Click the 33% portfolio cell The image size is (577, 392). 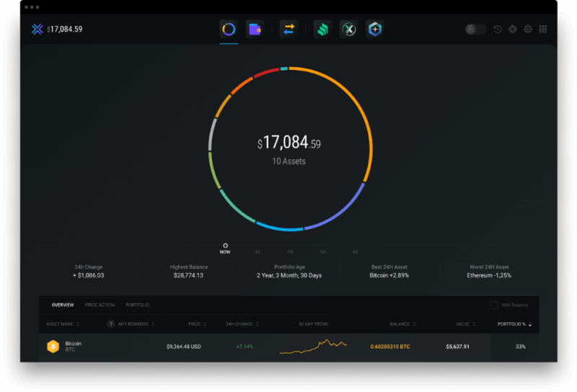pos(520,347)
